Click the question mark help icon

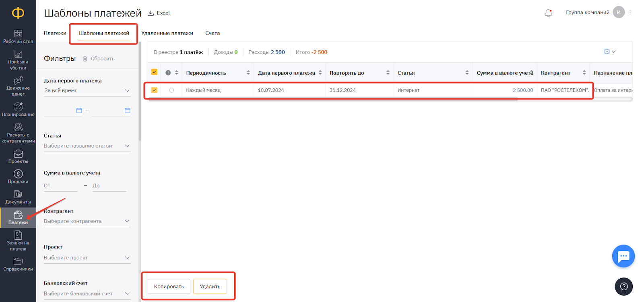point(623,286)
